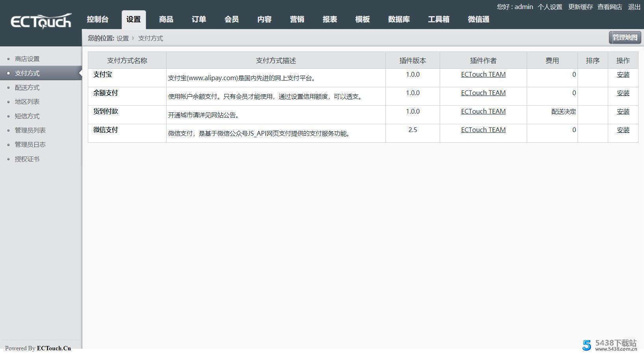Click 授权证书 sidebar item
This screenshot has height=355, width=644.
click(x=27, y=159)
